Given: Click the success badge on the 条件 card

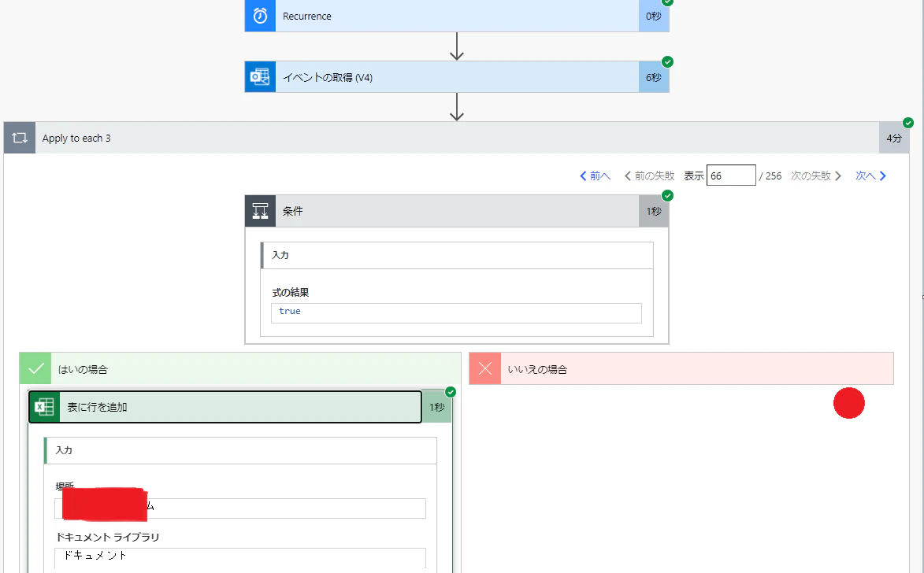Looking at the screenshot, I should 668,195.
